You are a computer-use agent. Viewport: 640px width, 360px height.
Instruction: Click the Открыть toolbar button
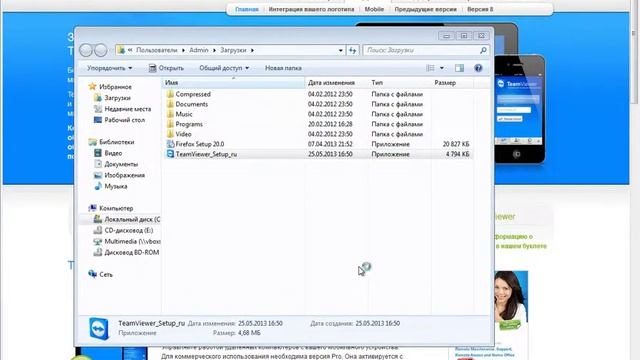[166, 68]
